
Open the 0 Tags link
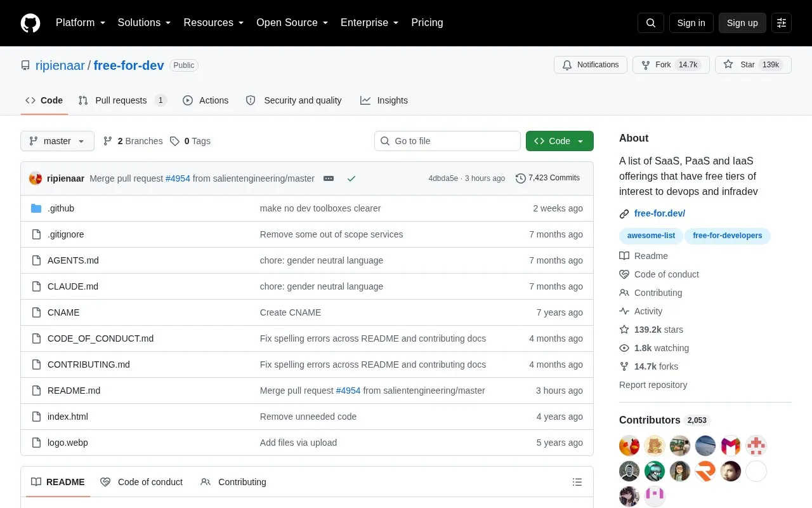[x=190, y=141]
